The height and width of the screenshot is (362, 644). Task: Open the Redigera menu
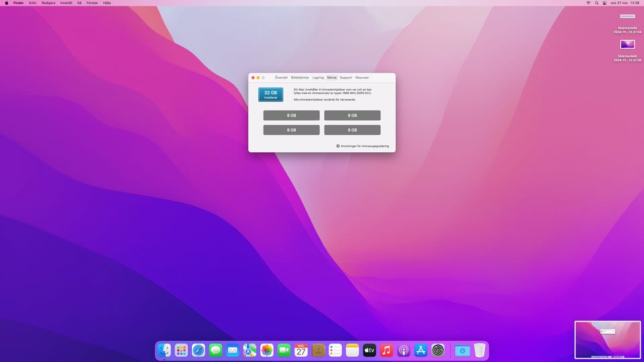pos(48,3)
